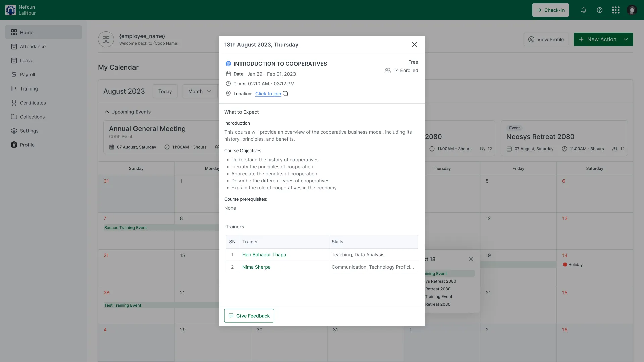The image size is (644, 362).
Task: Open the Leave section
Action: [x=44, y=60]
